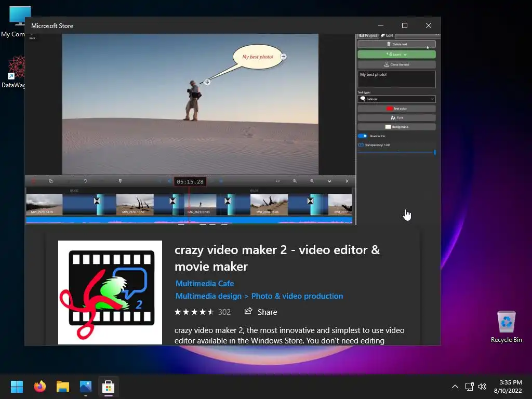Click the undo arrow in the editor toolbar
Viewport: 532px width, 399px height.
[86, 181]
